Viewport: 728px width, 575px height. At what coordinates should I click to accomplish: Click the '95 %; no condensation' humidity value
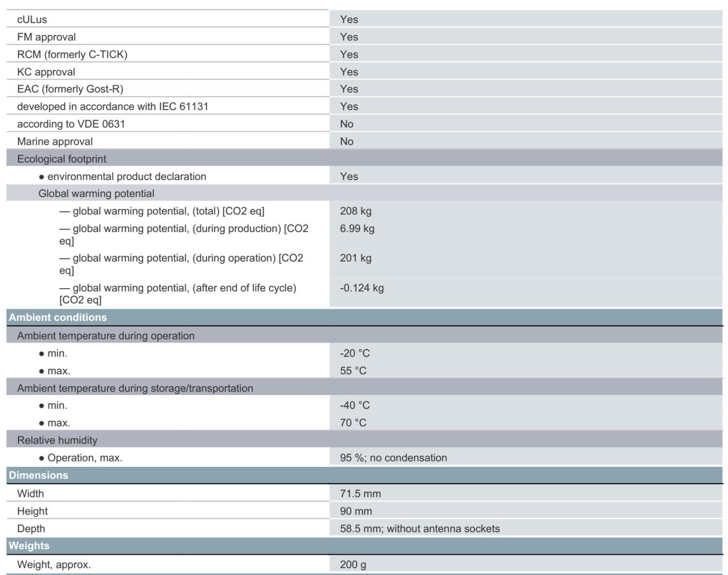(393, 458)
